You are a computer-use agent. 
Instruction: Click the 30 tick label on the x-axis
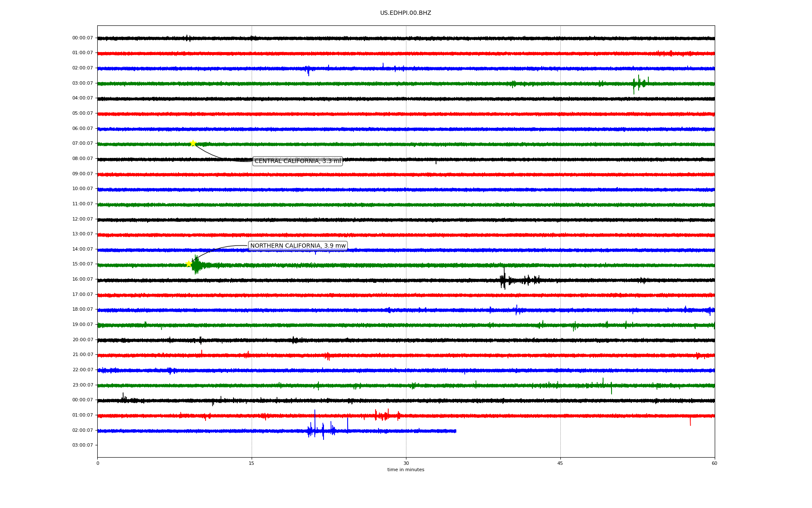pyautogui.click(x=406, y=464)
